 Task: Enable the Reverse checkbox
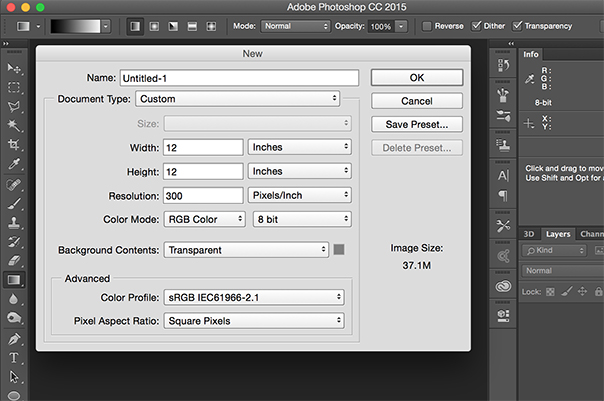click(427, 26)
